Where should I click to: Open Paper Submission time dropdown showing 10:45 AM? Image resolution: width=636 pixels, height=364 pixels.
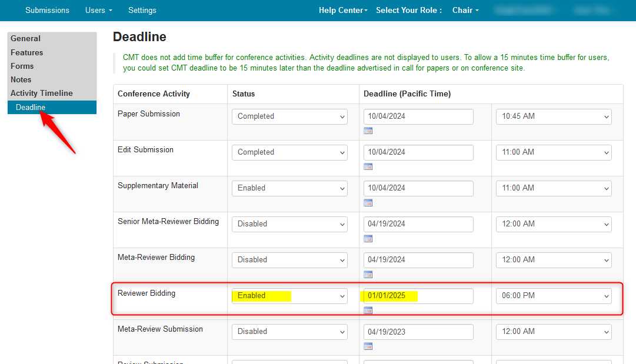tap(554, 116)
